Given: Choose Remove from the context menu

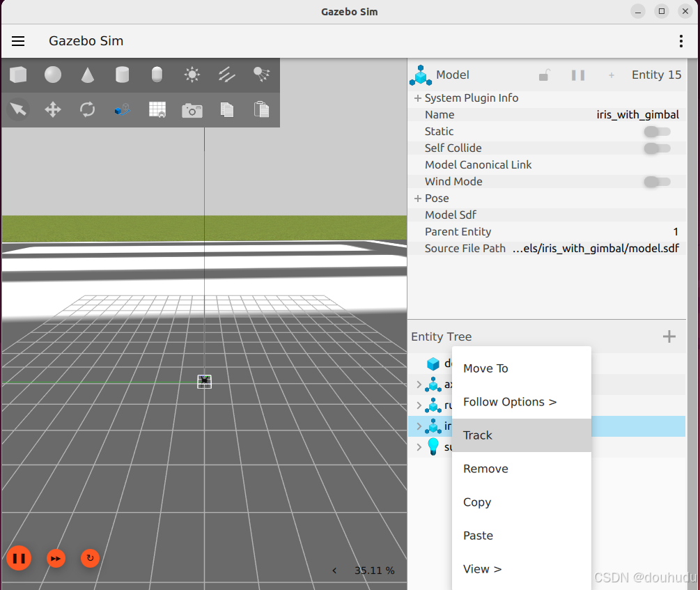Looking at the screenshot, I should click(485, 468).
